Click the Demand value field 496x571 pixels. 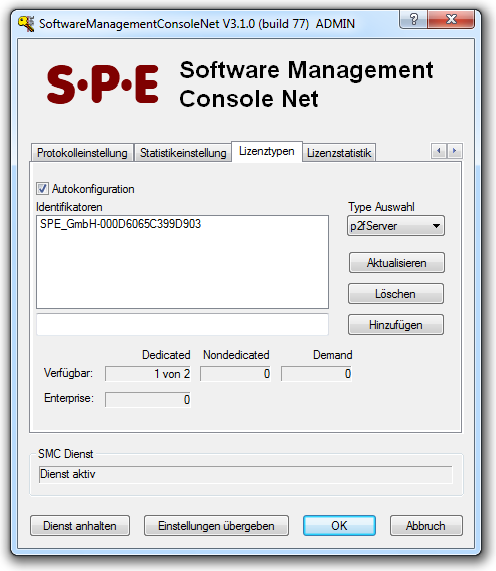point(316,374)
